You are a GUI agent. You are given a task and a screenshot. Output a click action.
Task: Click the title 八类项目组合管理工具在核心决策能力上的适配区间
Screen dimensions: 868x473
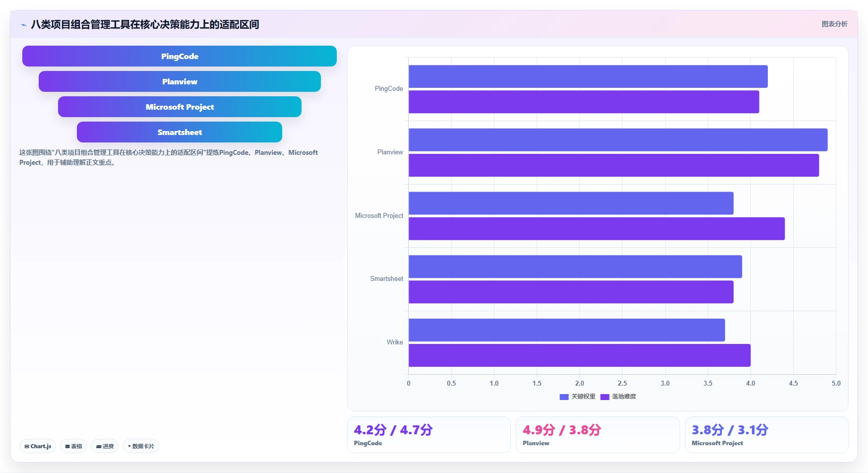pos(145,24)
